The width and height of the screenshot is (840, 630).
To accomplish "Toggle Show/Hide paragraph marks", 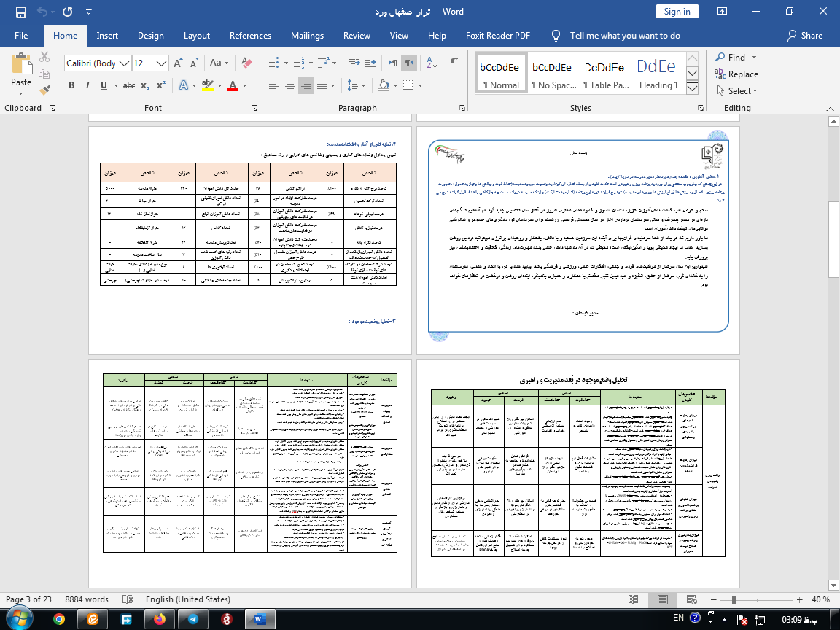I will point(454,63).
